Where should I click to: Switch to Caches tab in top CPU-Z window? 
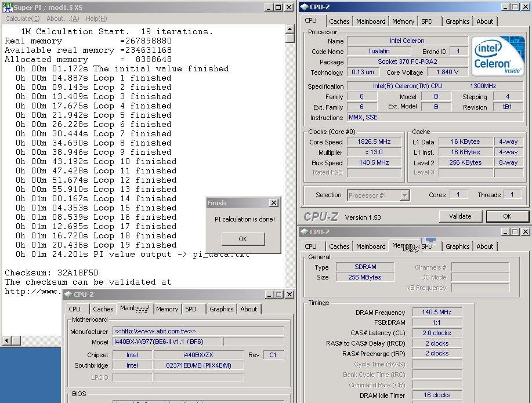coord(339,21)
